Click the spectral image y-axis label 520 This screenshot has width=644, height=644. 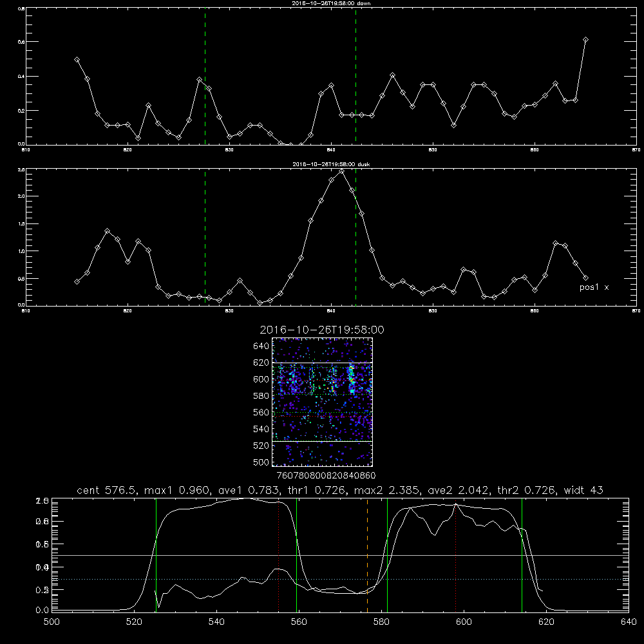(261, 446)
